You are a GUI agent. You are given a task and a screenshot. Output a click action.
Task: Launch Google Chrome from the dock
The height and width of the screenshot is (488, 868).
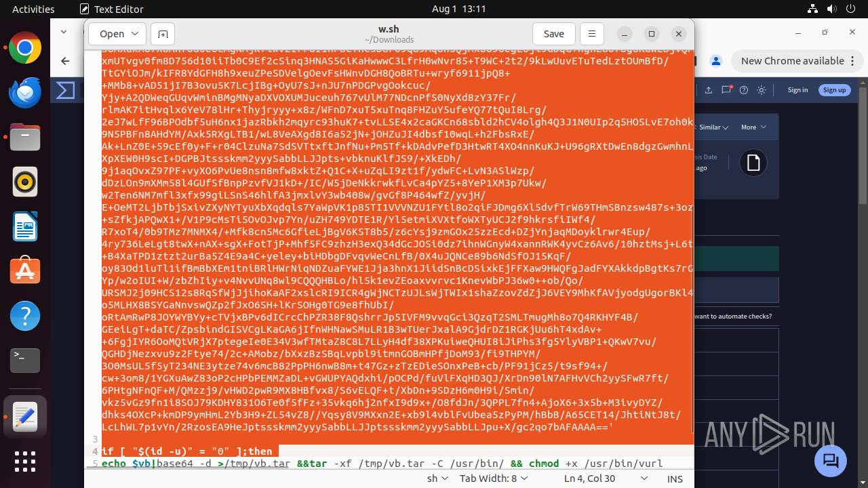pyautogui.click(x=25, y=48)
